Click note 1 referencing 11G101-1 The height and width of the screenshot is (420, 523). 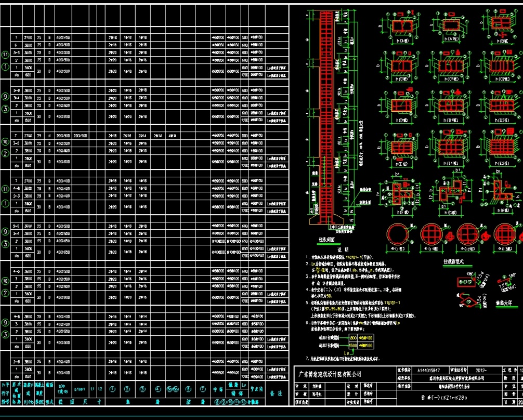(340, 257)
